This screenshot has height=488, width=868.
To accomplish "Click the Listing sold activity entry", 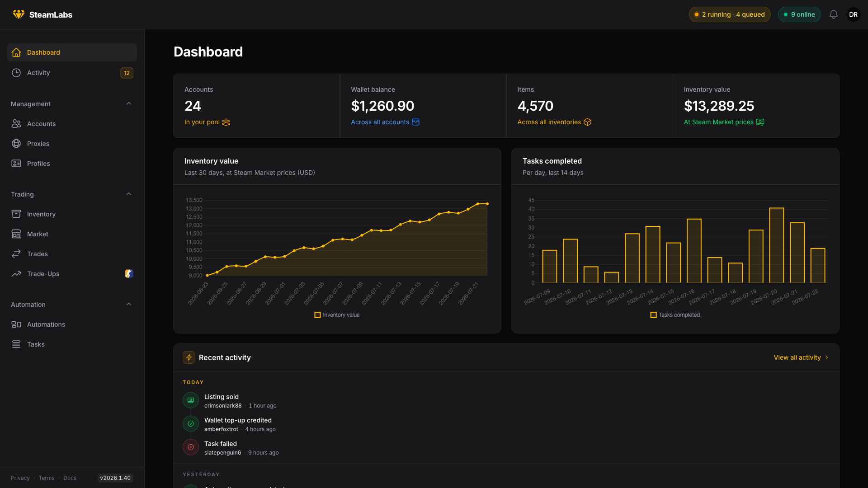I will (x=506, y=401).
